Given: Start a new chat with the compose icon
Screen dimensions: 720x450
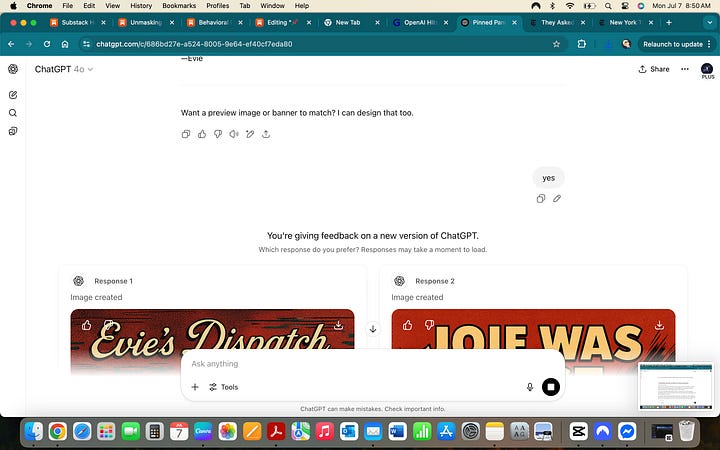Looking at the screenshot, I should coord(13,95).
